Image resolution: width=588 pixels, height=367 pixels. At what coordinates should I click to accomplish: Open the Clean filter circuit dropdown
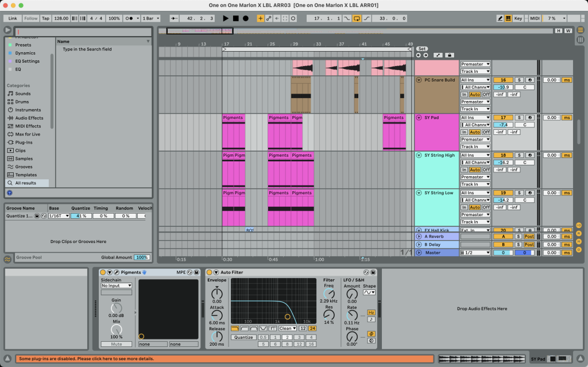coord(287,329)
